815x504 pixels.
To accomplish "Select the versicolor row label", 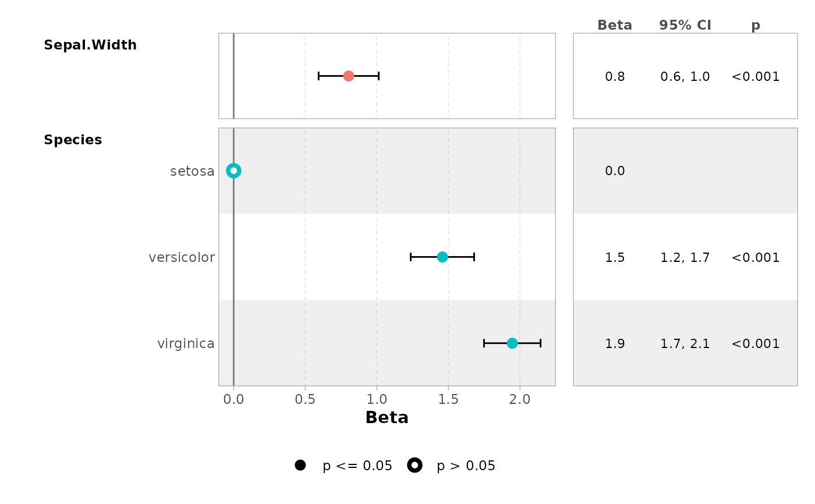I will (182, 257).
